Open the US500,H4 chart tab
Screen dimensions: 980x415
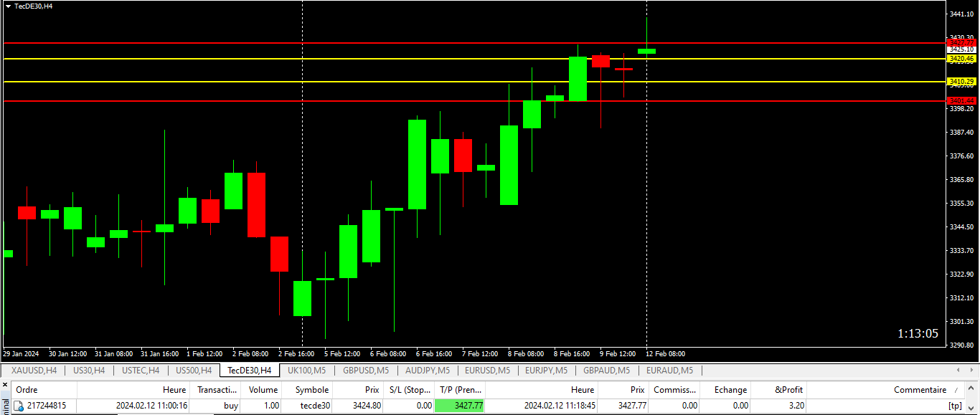tap(194, 371)
